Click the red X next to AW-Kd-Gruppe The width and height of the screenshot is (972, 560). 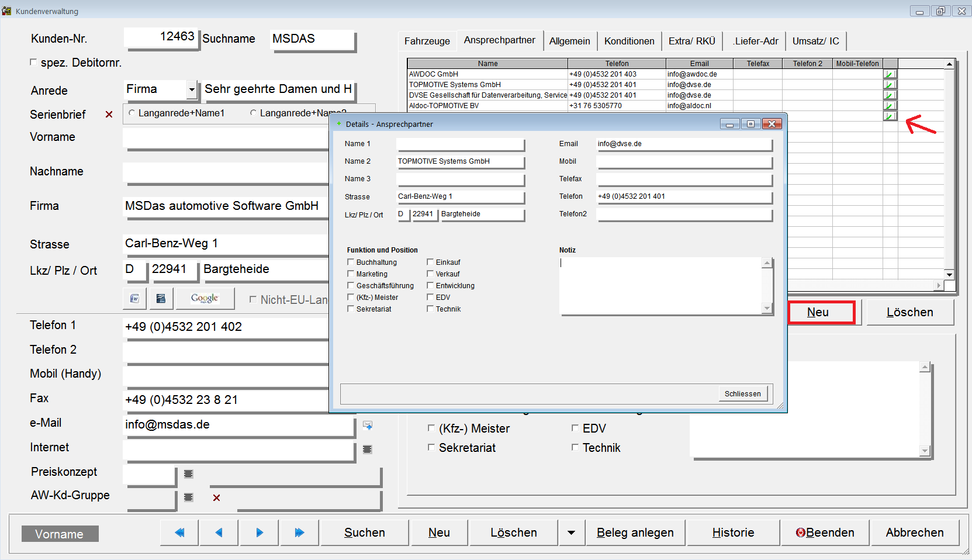tap(217, 497)
